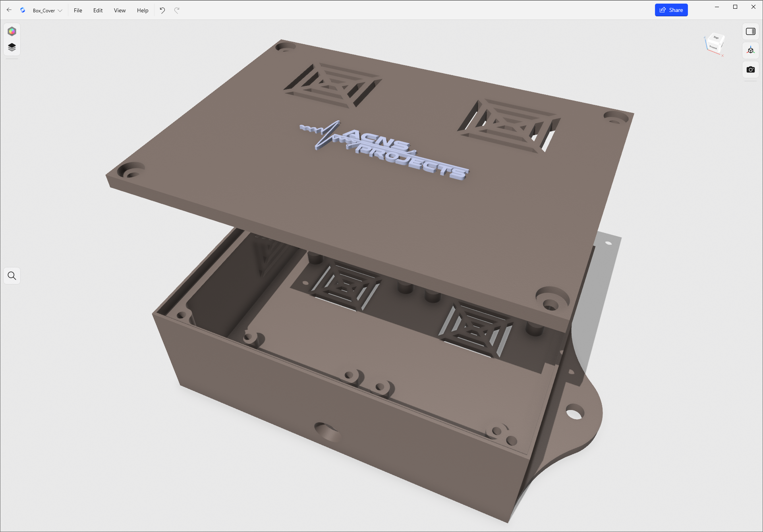Click the redo arrow
The width and height of the screenshot is (763, 532).
coord(177,10)
